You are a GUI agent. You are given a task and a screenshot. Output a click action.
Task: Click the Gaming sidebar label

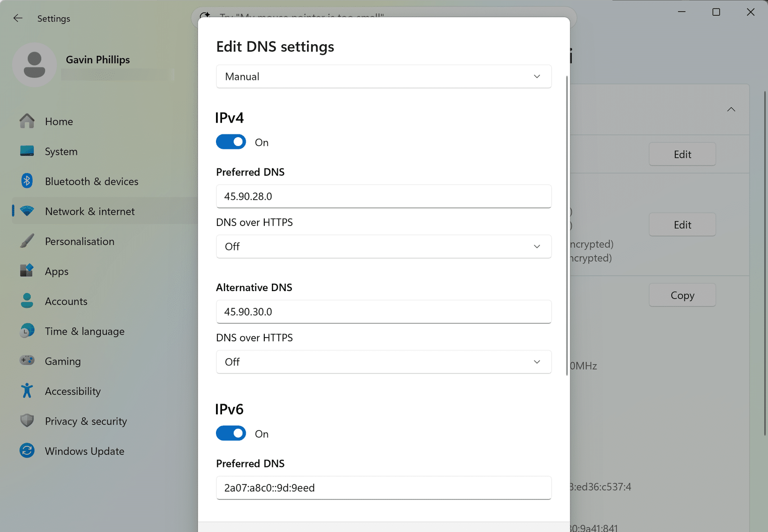click(x=63, y=361)
